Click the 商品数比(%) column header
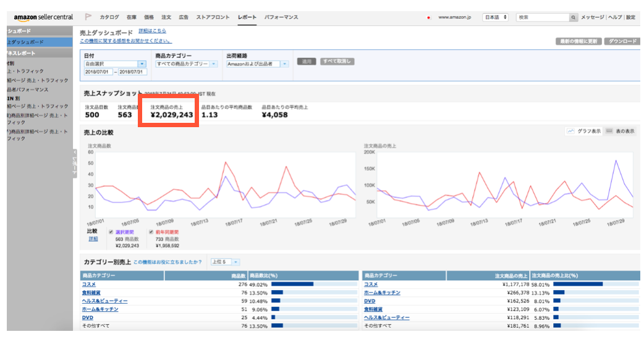This screenshot has height=337, width=644. point(264,275)
